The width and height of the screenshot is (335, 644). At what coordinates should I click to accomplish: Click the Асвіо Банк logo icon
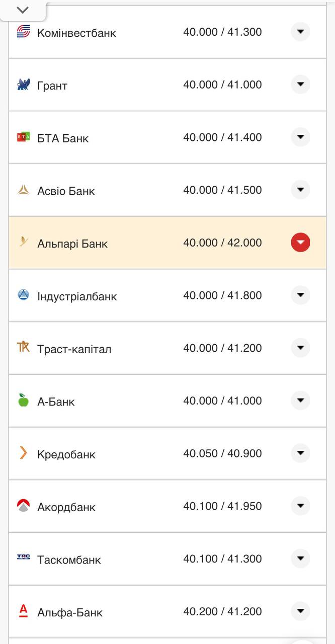tap(23, 190)
